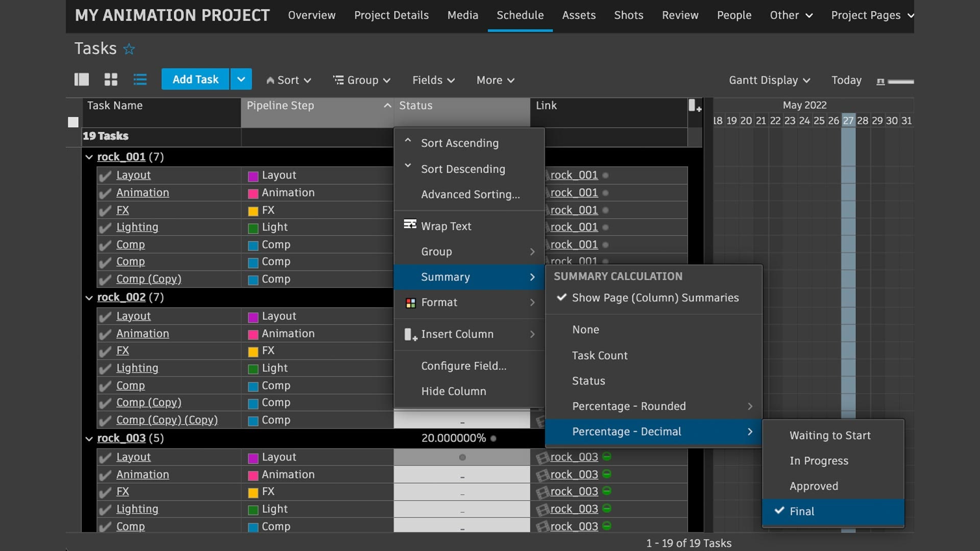The image size is (980, 551).
Task: Open the Lighting task under rock_002
Action: 137,367
